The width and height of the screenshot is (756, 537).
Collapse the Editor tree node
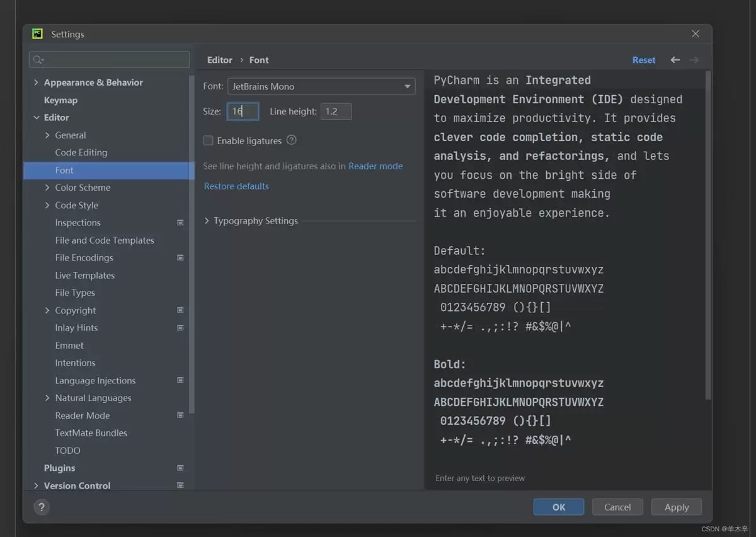pos(36,118)
